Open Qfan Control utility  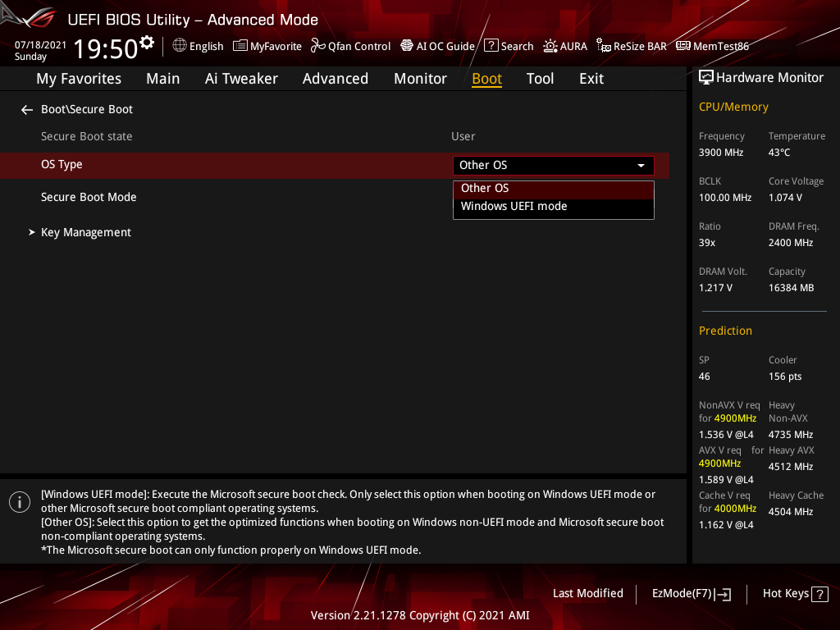point(350,46)
